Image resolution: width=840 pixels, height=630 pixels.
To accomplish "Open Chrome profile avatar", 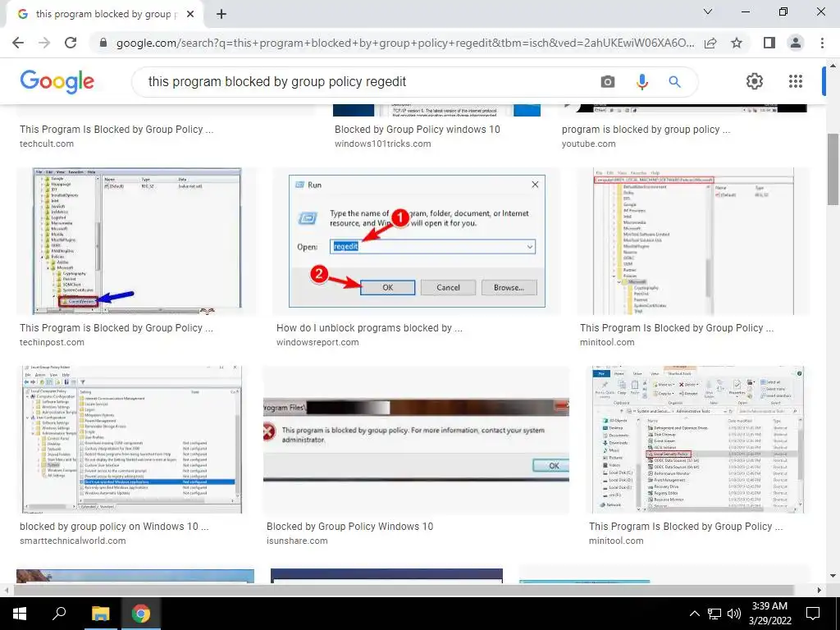I will pos(796,43).
